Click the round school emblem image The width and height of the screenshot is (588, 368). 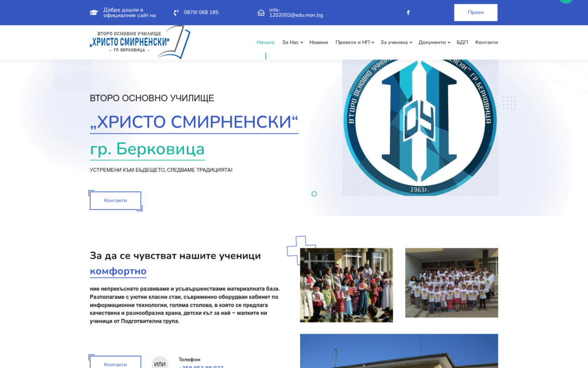[420, 127]
